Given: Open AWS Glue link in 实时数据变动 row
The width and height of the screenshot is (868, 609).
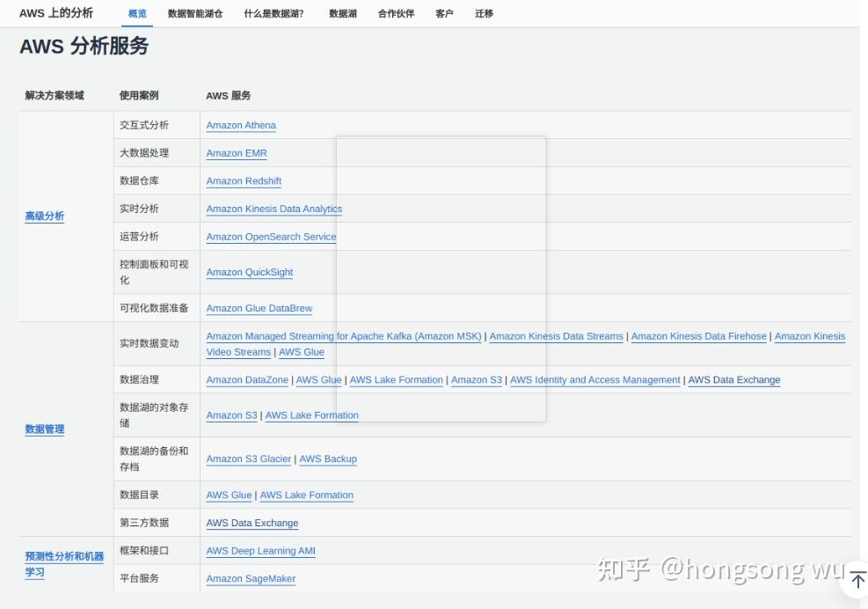Looking at the screenshot, I should point(301,352).
